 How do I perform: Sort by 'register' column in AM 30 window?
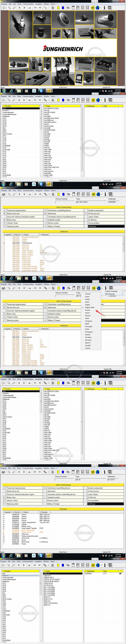pyautogui.click(x=8, y=512)
